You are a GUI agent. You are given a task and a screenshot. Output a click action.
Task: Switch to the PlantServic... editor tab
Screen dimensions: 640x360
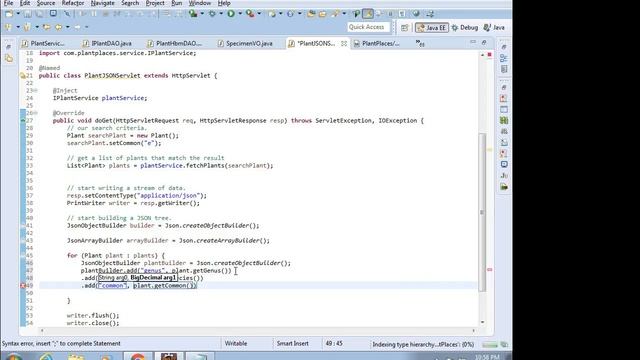click(x=44, y=43)
